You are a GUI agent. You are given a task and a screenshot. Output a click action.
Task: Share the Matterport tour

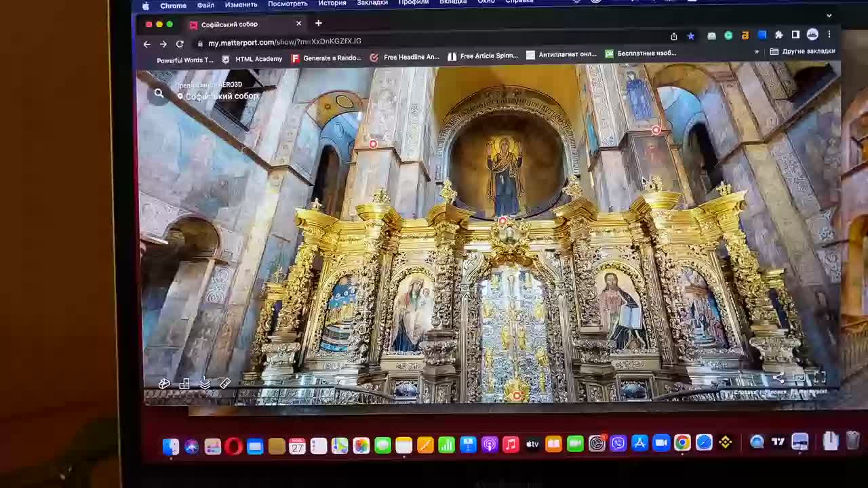(778, 378)
